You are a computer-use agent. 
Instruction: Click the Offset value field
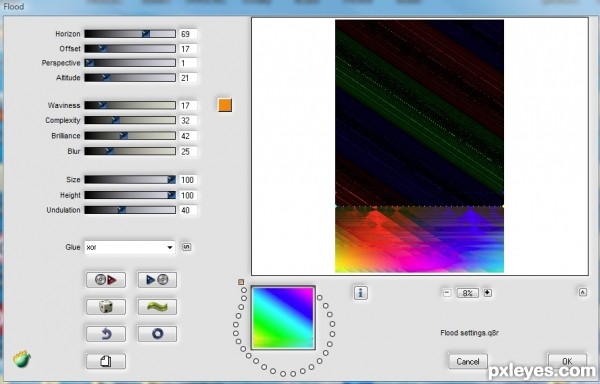pyautogui.click(x=188, y=49)
